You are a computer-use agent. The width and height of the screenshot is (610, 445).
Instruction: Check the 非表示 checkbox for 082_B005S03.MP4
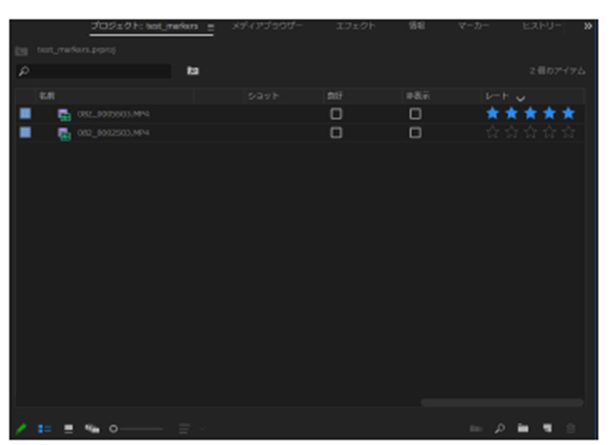point(415,114)
